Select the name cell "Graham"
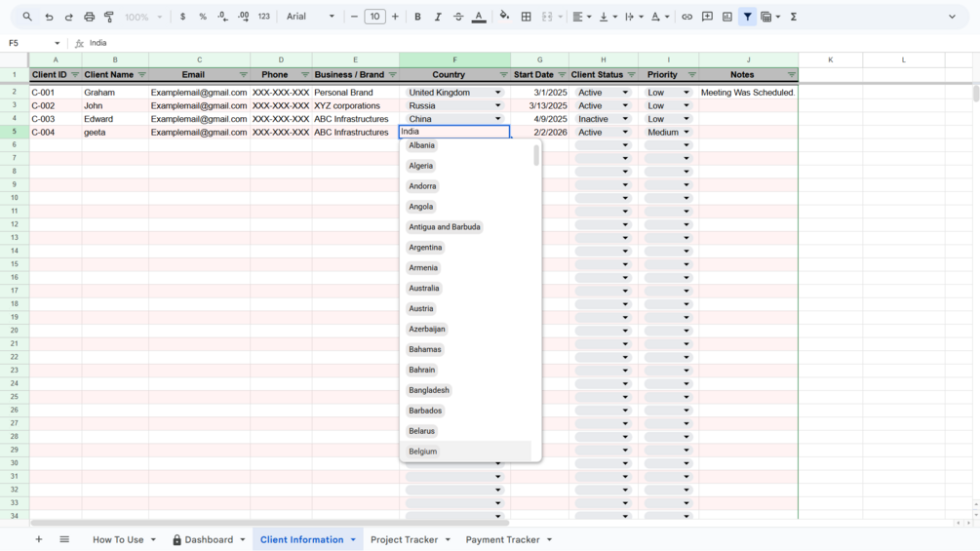 (x=115, y=93)
